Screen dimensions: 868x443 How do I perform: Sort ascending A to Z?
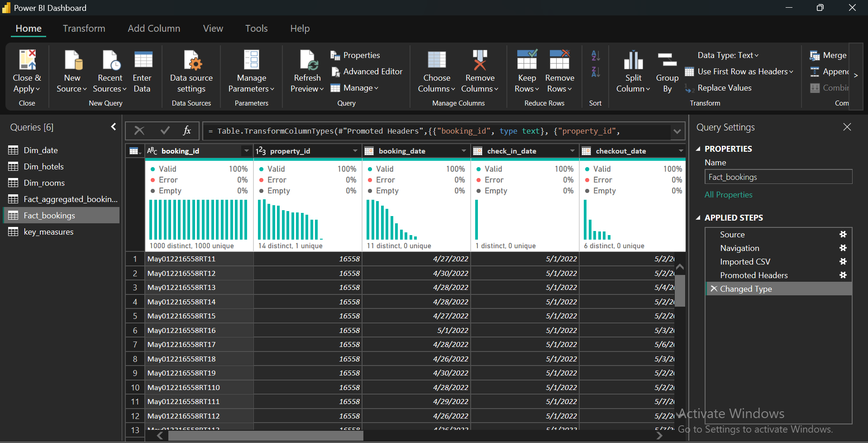[x=596, y=56]
